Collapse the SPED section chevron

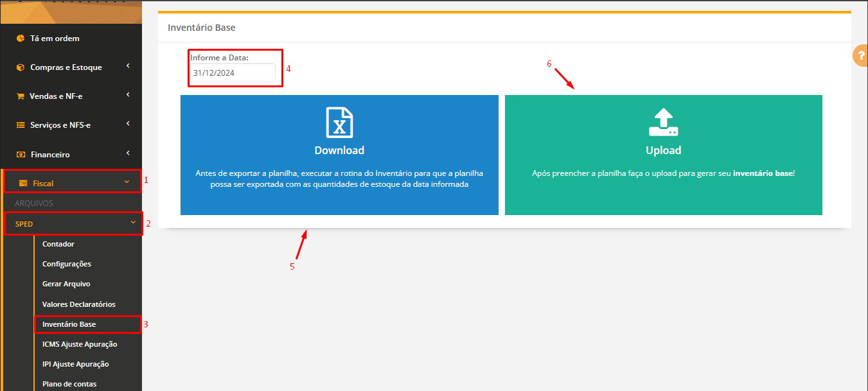(133, 223)
